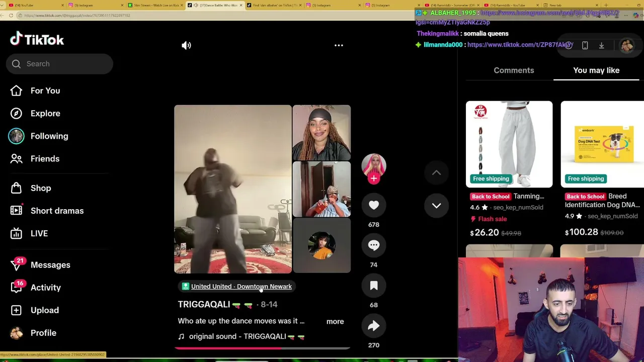This screenshot has width=644, height=362.
Task: Open the video three-dots options menu
Action: [339, 45]
